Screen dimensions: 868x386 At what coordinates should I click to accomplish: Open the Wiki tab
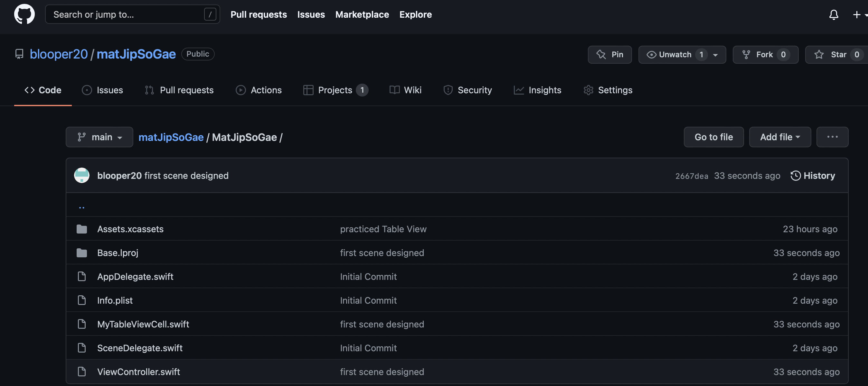pyautogui.click(x=405, y=90)
